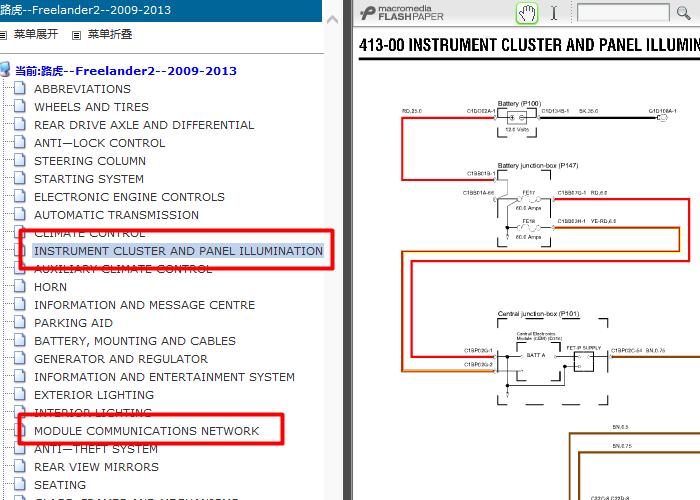Click 菜单展开 to expand the menu
The image size is (700, 500).
click(36, 34)
